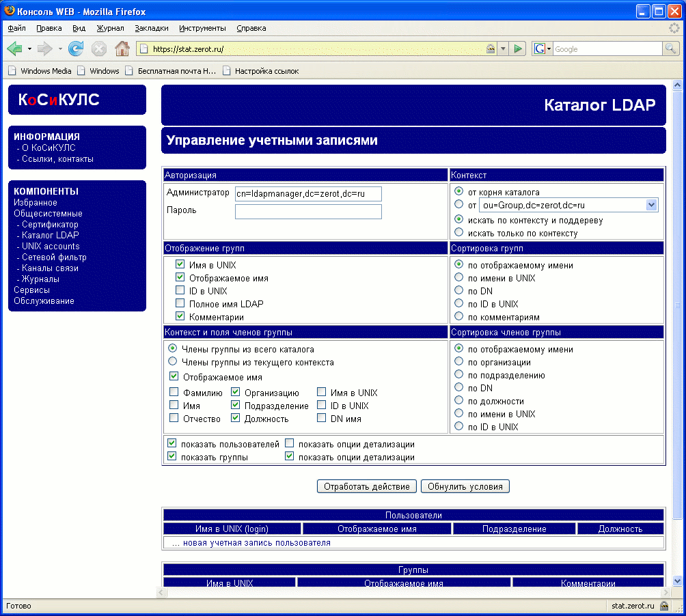The height and width of the screenshot is (616, 686).
Task: Uncheck the Организацию checkbox
Action: (x=235, y=391)
